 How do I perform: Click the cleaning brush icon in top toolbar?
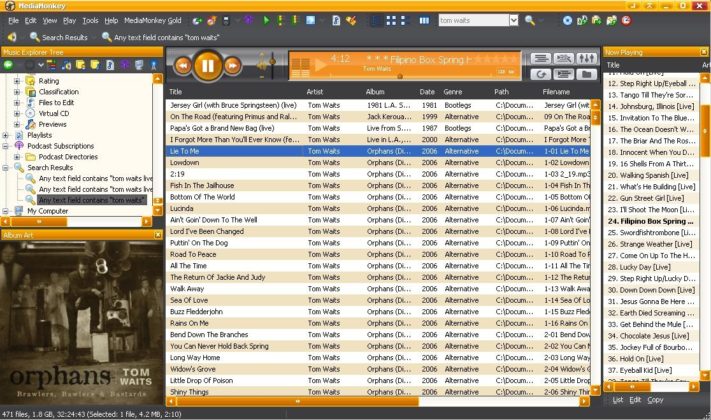tap(351, 20)
